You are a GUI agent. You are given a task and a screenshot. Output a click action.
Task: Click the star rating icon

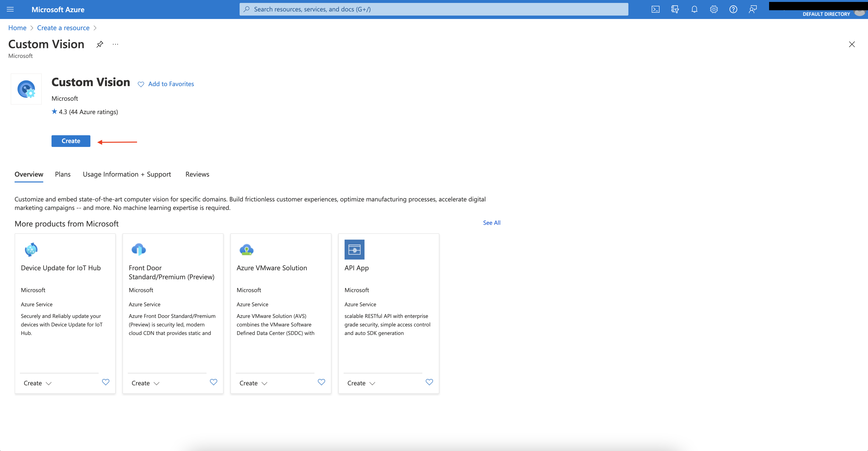(x=54, y=111)
